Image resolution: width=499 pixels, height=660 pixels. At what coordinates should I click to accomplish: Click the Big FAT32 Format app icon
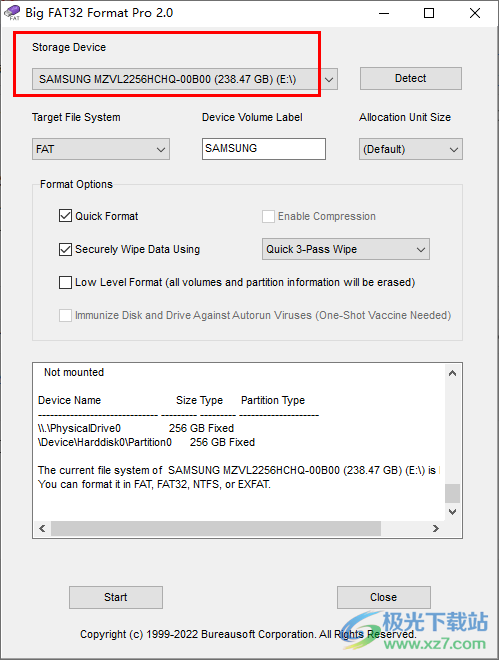(x=11, y=13)
